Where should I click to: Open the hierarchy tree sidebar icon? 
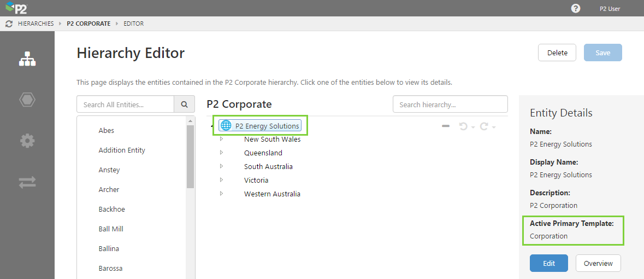[27, 59]
